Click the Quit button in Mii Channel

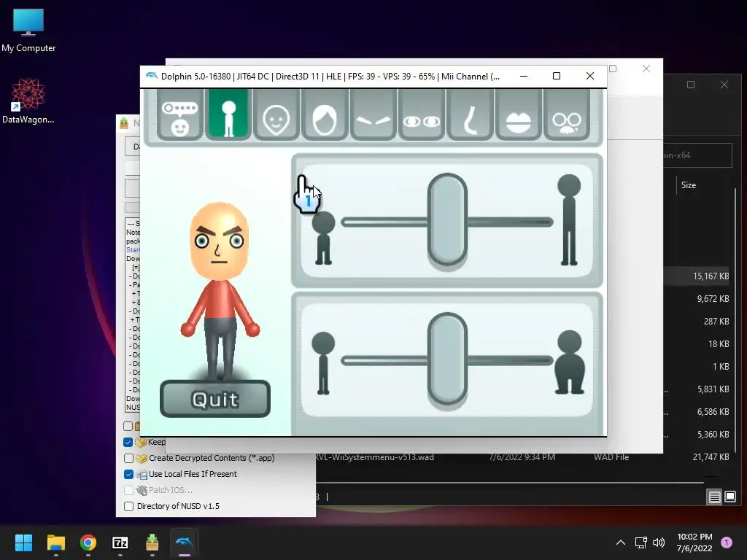pos(215,399)
